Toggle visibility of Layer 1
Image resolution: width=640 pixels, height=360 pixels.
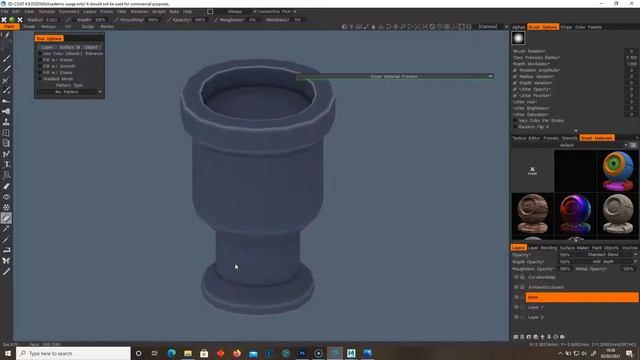(516, 307)
